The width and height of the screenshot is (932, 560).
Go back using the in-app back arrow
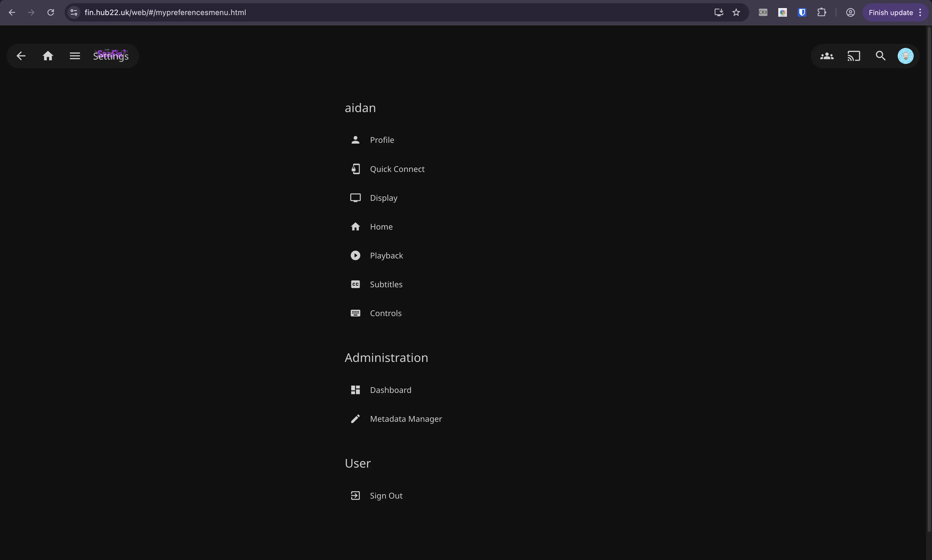(21, 56)
